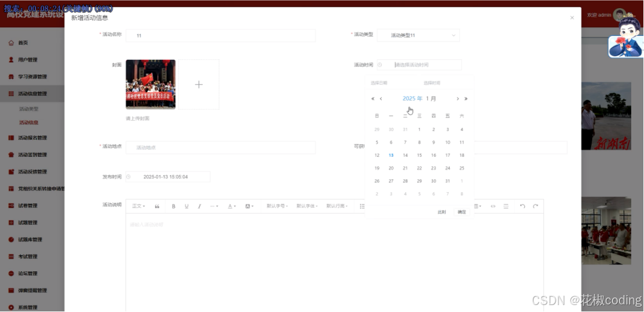
Task: Click the 发布时间 datetime field
Action: [x=167, y=177]
